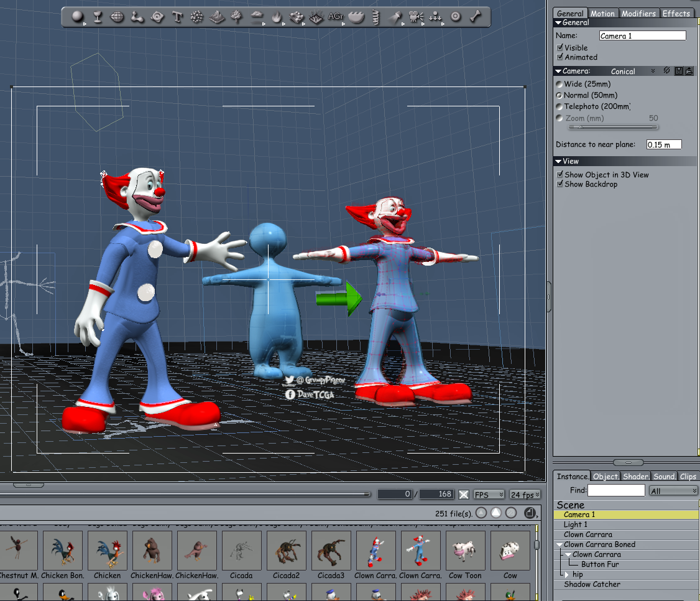This screenshot has height=601, width=700.
Task: Collapse the View section triangle
Action: click(x=558, y=161)
